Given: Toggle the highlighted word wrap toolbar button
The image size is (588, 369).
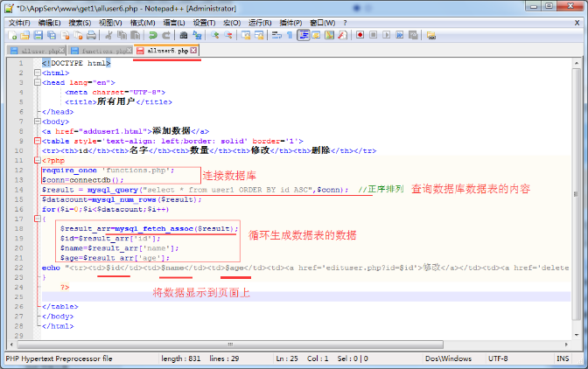Looking at the screenshot, I should [x=304, y=35].
